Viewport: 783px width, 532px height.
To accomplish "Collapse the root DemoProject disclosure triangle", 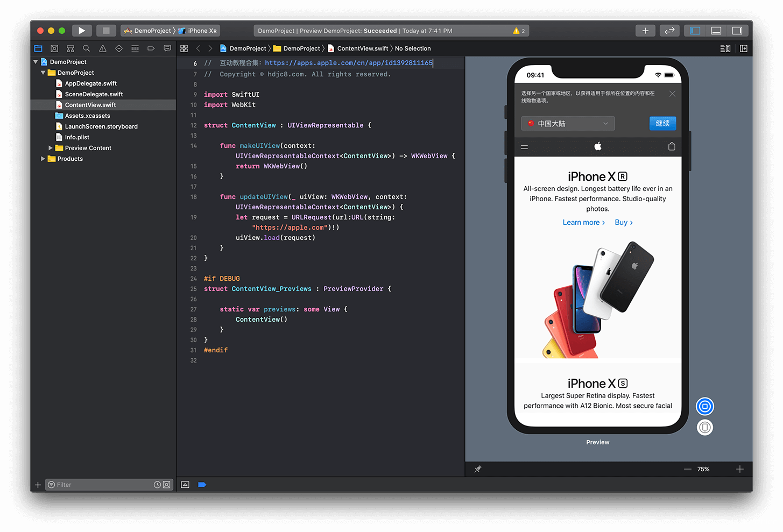I will 36,62.
